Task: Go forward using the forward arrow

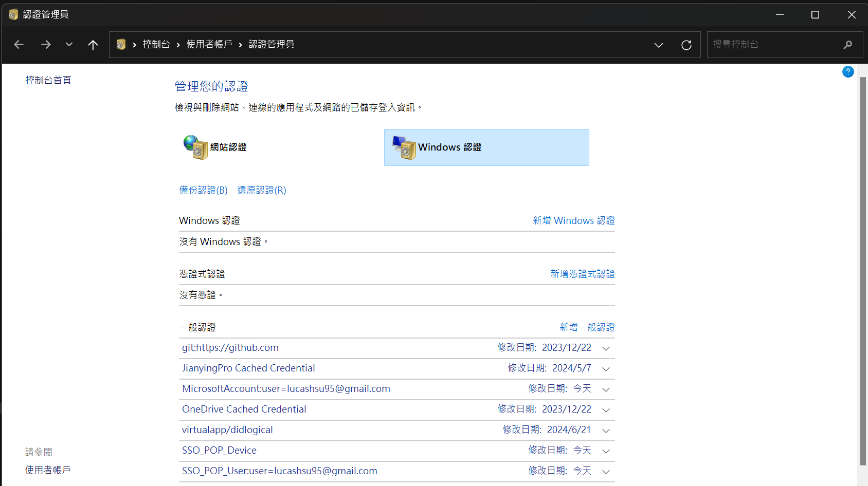Action: coord(46,45)
